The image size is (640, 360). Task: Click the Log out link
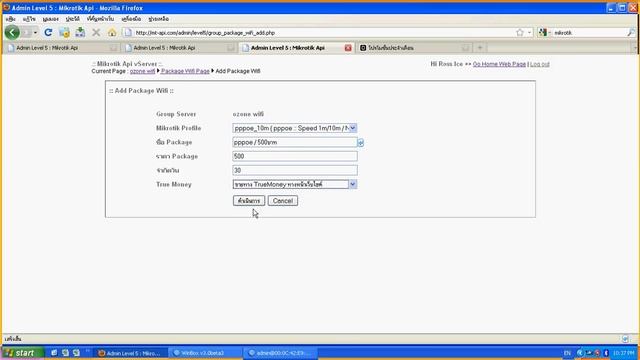[540, 64]
